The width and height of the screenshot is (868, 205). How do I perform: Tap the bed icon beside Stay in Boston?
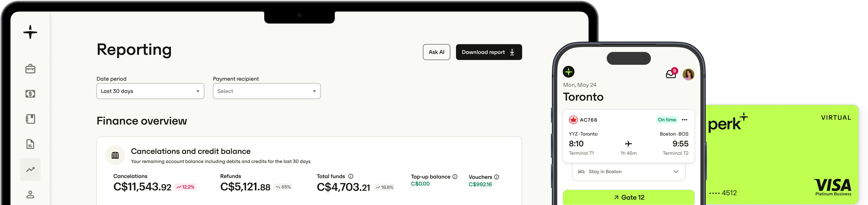581,172
